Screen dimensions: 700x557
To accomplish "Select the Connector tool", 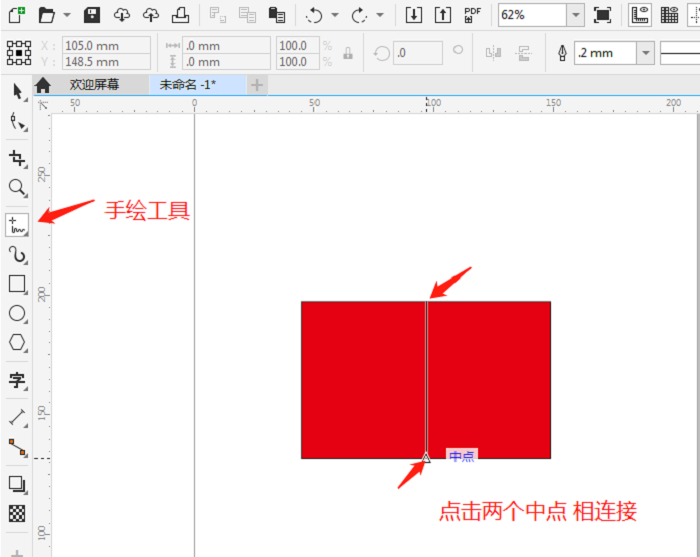I will 17,447.
